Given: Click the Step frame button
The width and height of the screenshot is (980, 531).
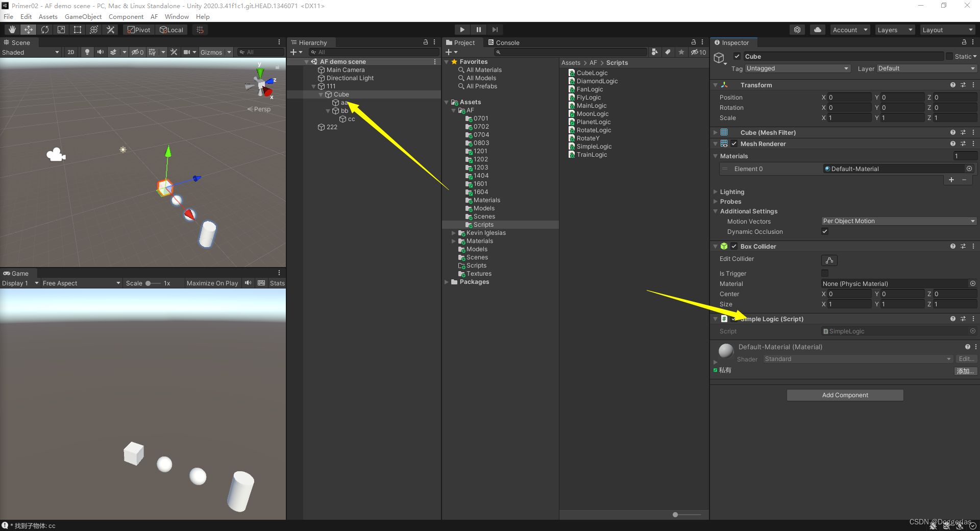Looking at the screenshot, I should (x=495, y=30).
